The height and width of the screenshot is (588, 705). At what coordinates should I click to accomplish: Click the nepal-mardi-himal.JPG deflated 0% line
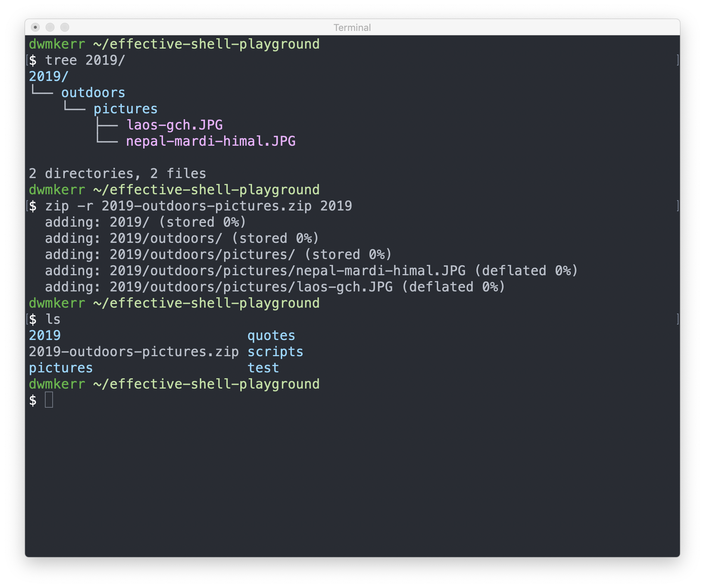311,270
